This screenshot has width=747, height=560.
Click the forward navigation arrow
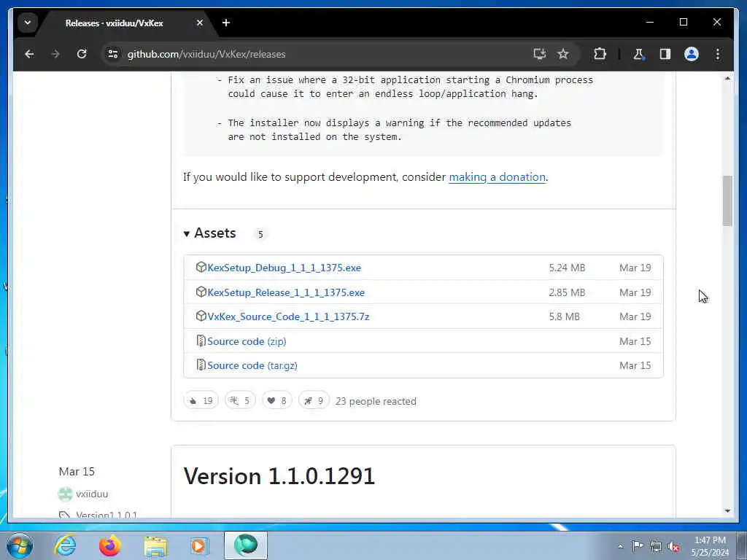(x=55, y=54)
